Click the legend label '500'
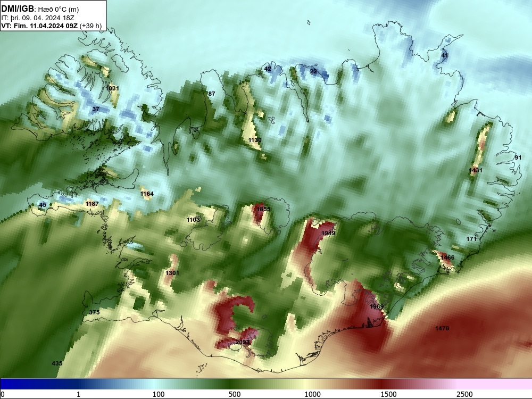 (x=235, y=394)
